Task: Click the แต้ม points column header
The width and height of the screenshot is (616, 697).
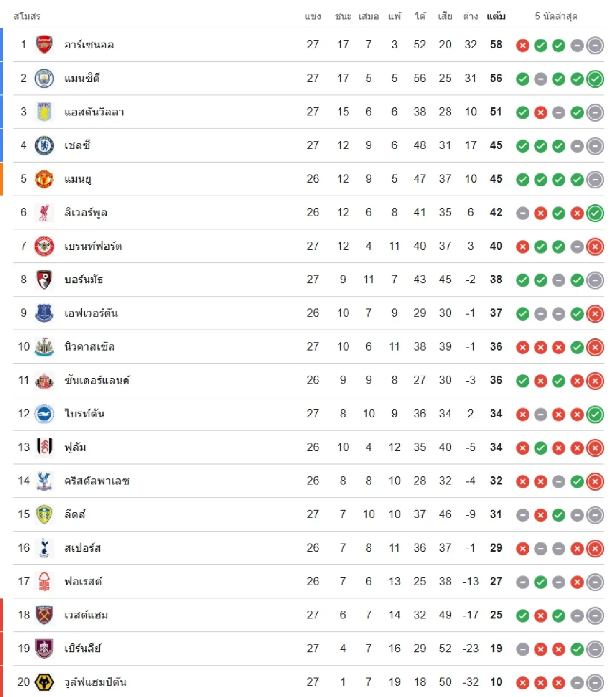Action: [496, 16]
